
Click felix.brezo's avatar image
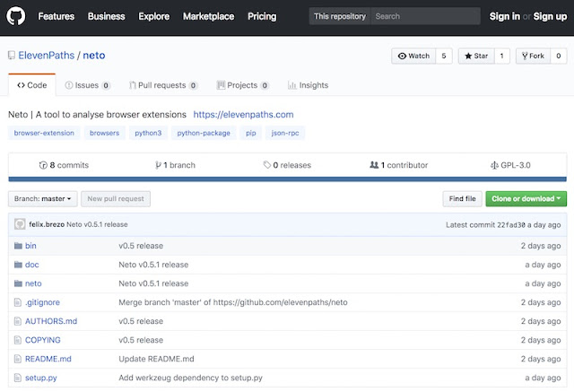pos(20,224)
